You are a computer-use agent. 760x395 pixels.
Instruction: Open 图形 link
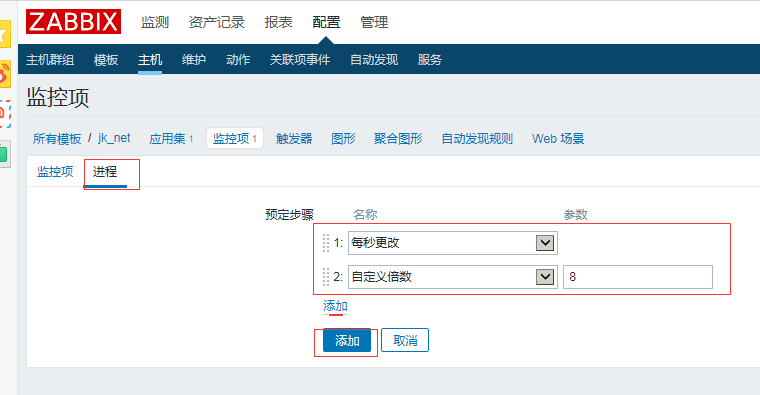coord(343,139)
